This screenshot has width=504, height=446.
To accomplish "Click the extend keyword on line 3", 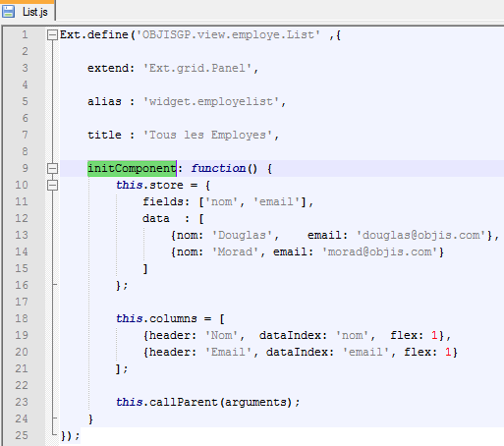I will click(108, 68).
